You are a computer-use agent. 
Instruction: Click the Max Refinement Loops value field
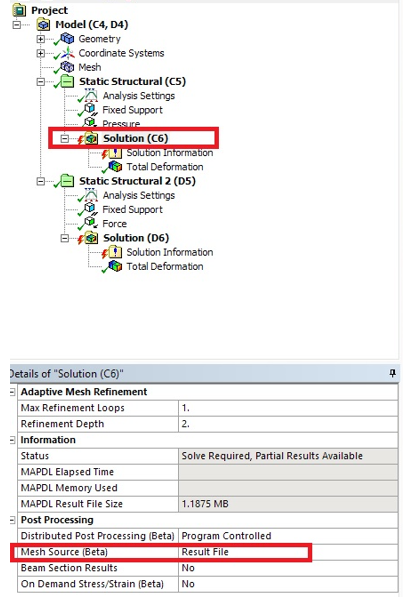[288, 408]
